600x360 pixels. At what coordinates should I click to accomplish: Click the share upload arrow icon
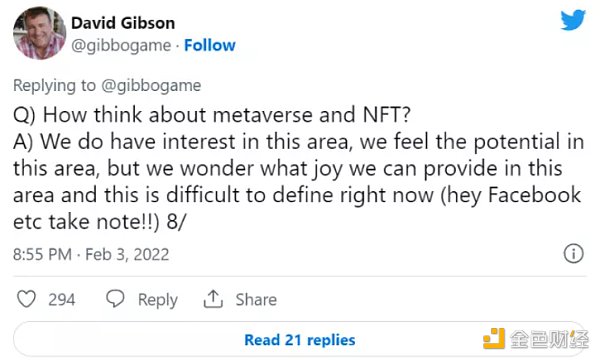coord(213,299)
